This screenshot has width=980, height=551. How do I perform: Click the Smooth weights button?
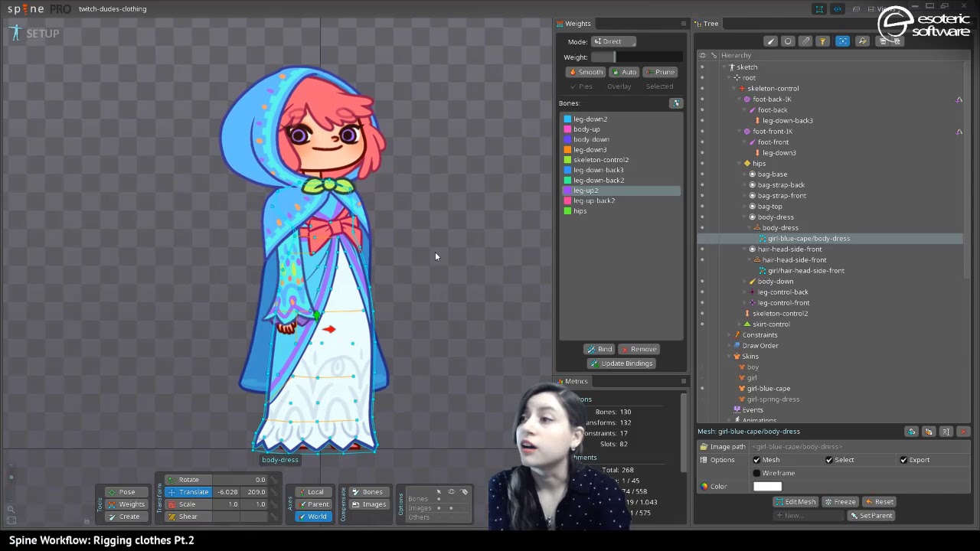[x=586, y=72]
